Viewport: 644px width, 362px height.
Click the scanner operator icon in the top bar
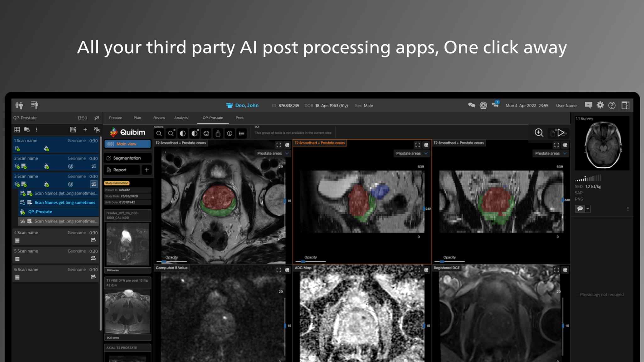(x=483, y=106)
